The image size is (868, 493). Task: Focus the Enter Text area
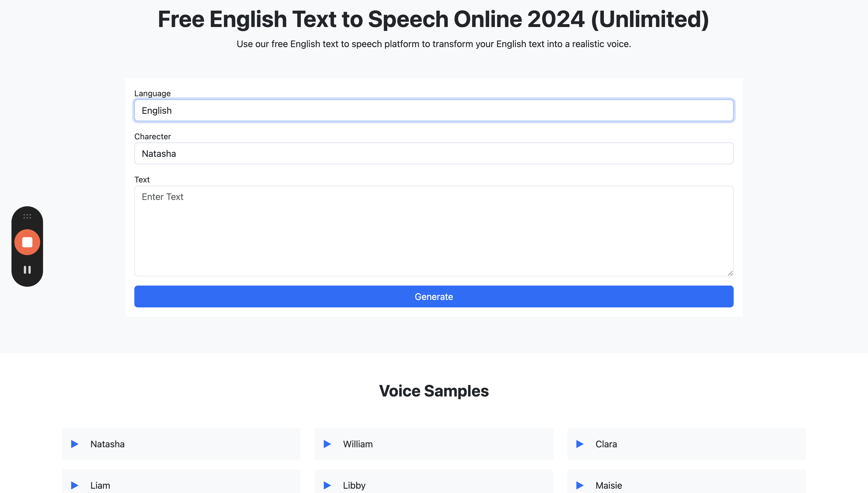[434, 231]
